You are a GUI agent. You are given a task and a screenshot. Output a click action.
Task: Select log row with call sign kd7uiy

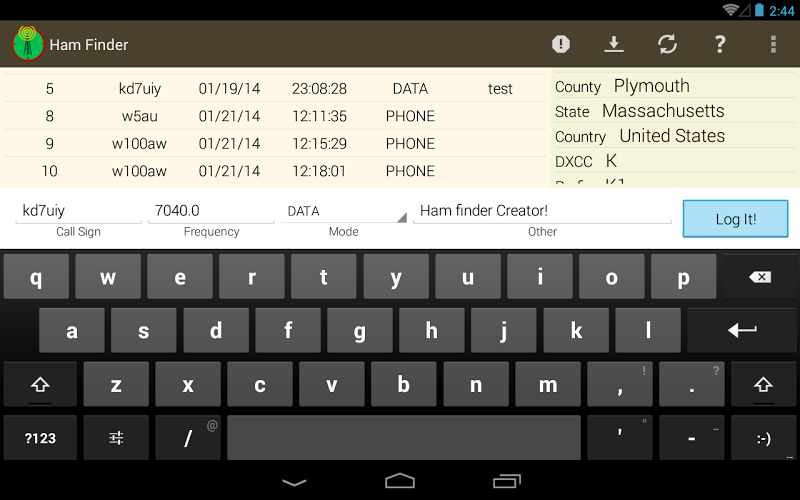point(276,89)
